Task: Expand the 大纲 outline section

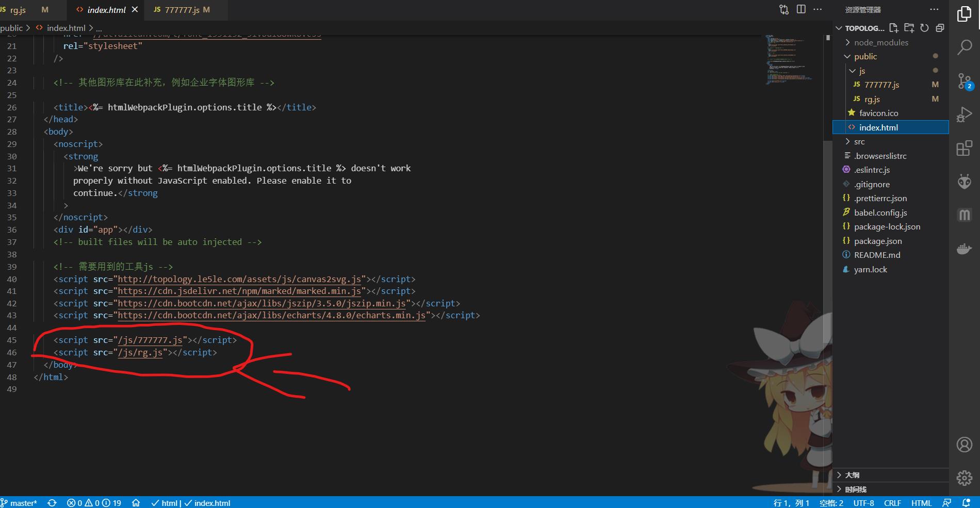Action: pyautogui.click(x=891, y=475)
